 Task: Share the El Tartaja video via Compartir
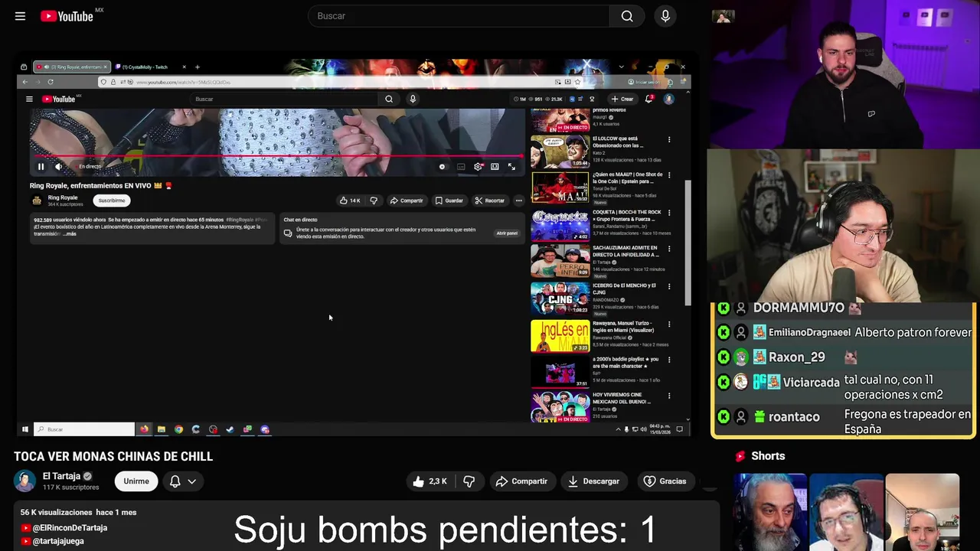tap(521, 481)
